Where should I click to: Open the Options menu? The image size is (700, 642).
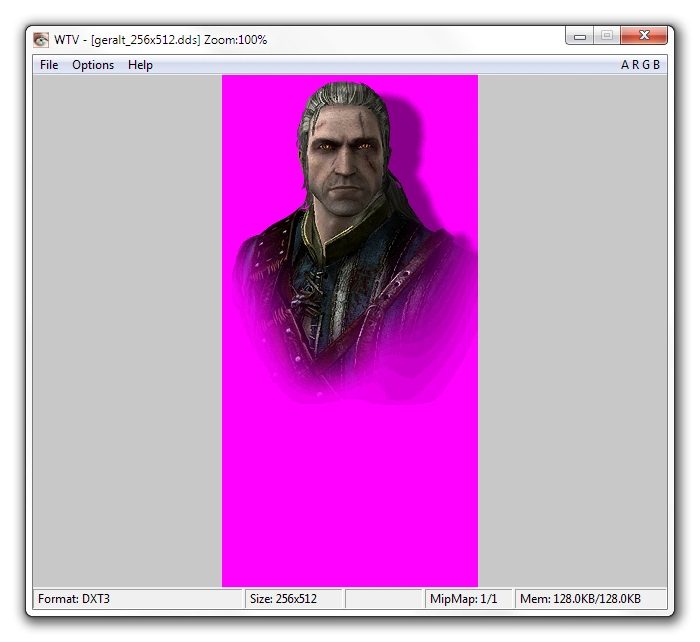click(x=93, y=65)
